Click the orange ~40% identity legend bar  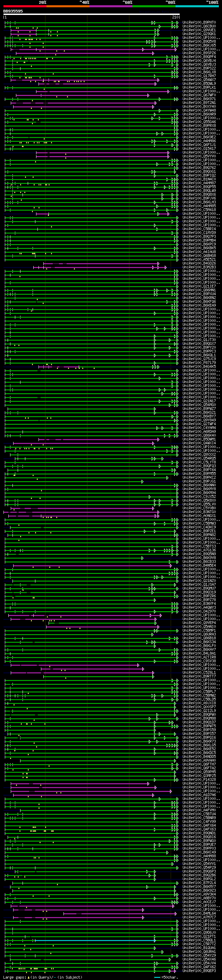coord(68,6)
